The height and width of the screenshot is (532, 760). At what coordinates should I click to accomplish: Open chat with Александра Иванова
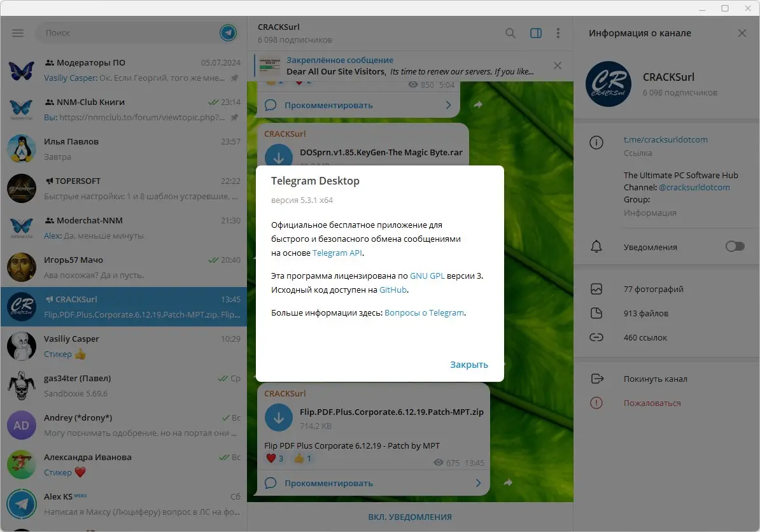coord(123,465)
